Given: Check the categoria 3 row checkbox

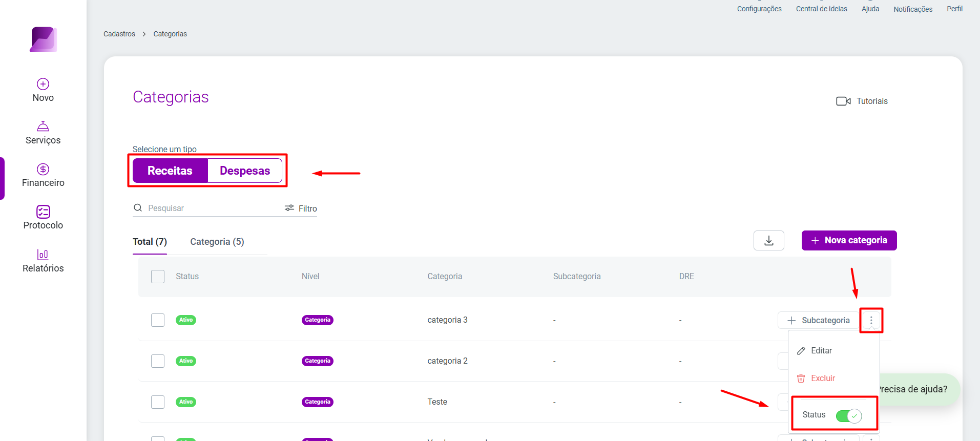Looking at the screenshot, I should click(x=158, y=320).
